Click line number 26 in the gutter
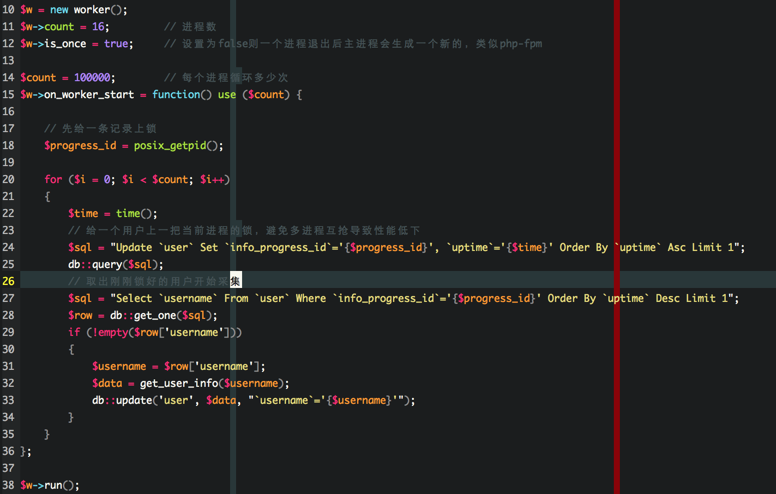 click(8, 281)
